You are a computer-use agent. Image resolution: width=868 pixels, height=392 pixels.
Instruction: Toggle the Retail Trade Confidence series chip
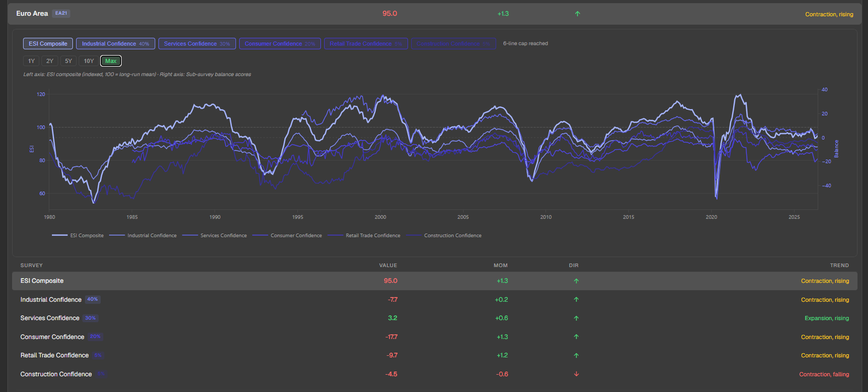366,44
